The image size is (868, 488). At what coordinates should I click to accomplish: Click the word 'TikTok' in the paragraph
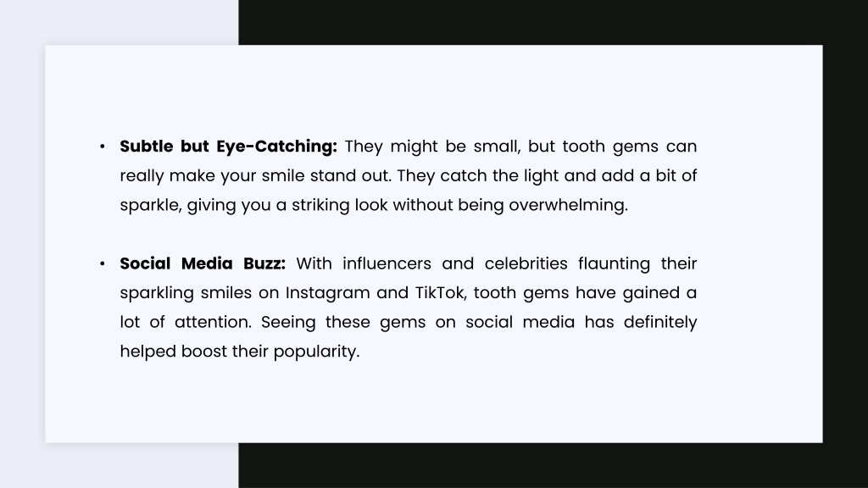pyautogui.click(x=441, y=292)
